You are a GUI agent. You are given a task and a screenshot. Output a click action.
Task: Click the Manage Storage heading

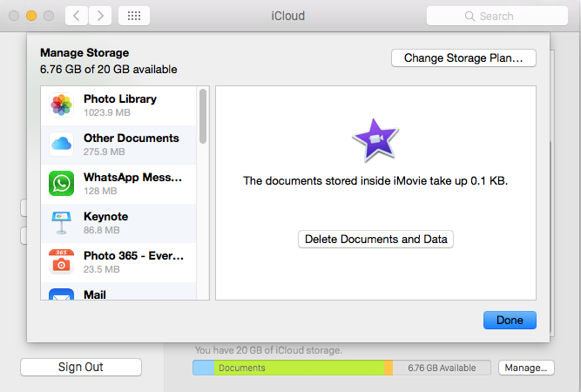pos(84,52)
